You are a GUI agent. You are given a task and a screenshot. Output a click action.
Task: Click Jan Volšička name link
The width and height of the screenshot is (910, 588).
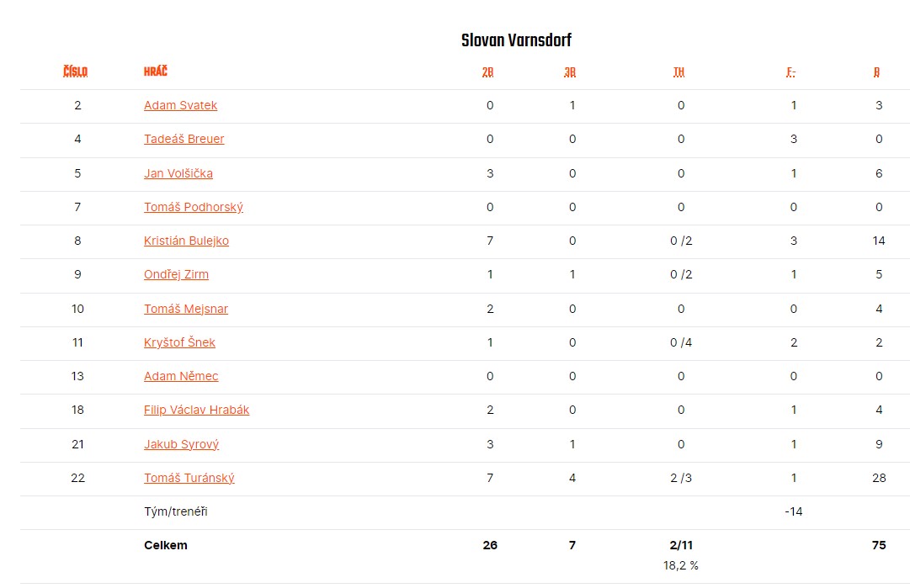(178, 173)
